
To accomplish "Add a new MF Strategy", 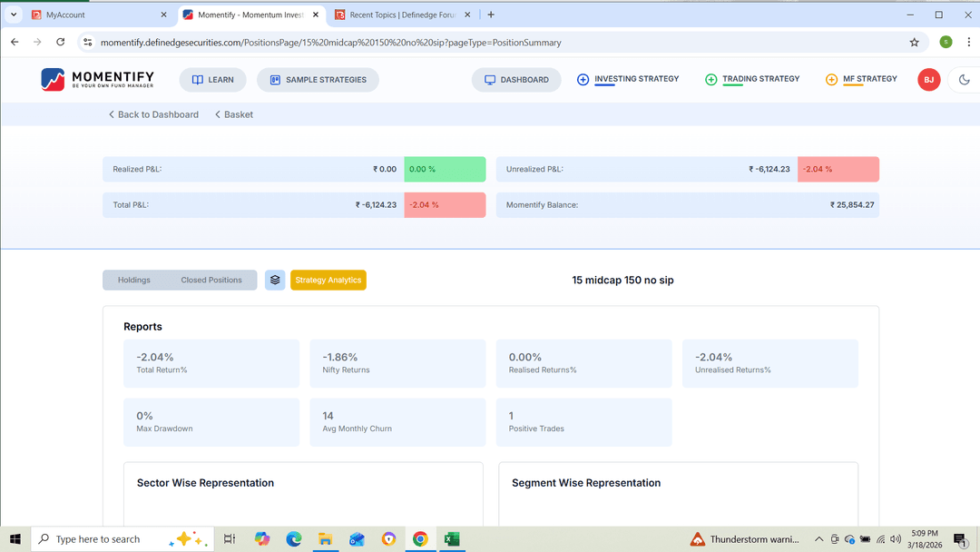I will (861, 79).
